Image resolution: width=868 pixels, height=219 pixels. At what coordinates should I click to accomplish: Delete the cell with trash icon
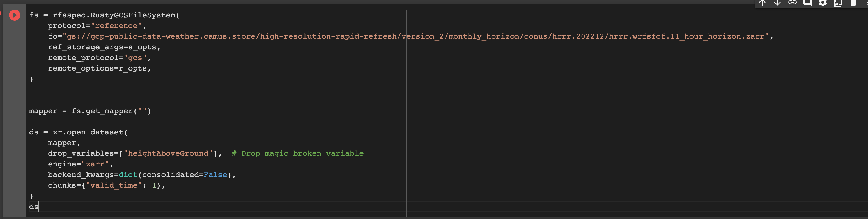(x=853, y=3)
